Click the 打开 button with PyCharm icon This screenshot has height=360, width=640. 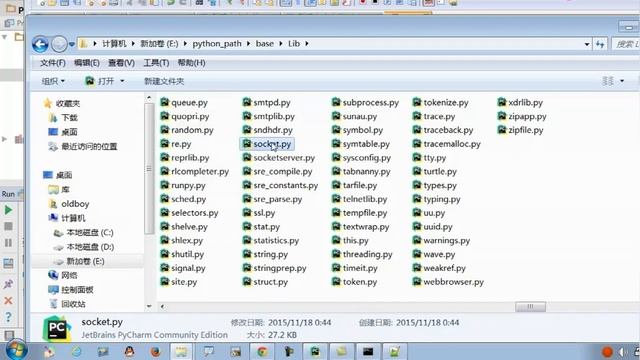point(100,81)
